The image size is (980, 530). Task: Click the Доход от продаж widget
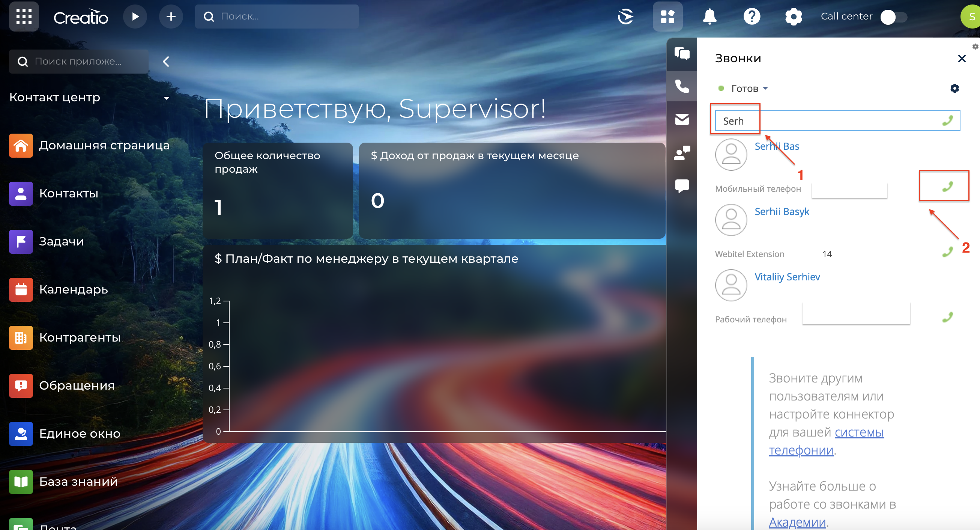tap(512, 191)
